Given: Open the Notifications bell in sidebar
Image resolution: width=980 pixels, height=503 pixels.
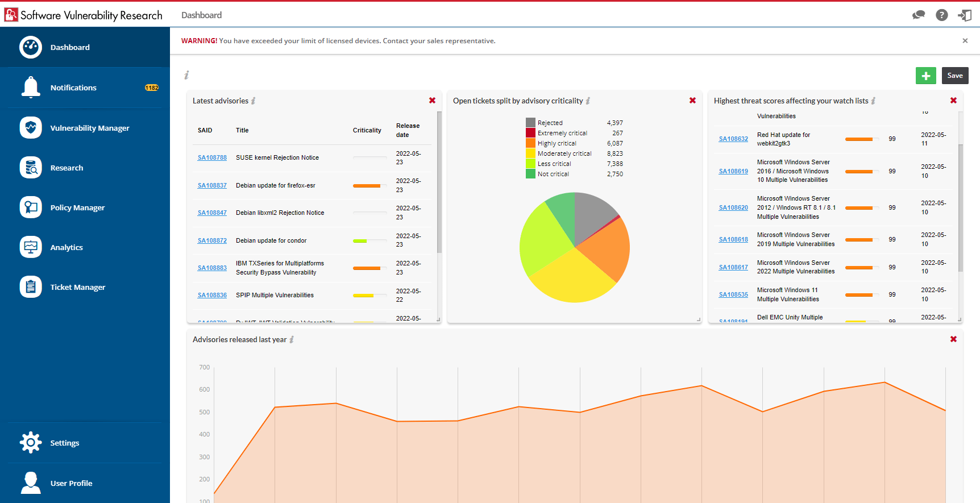Looking at the screenshot, I should pos(31,88).
